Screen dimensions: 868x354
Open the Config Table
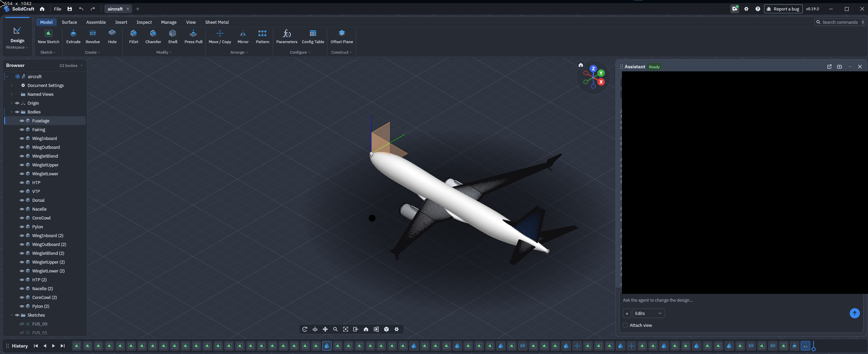(x=313, y=37)
